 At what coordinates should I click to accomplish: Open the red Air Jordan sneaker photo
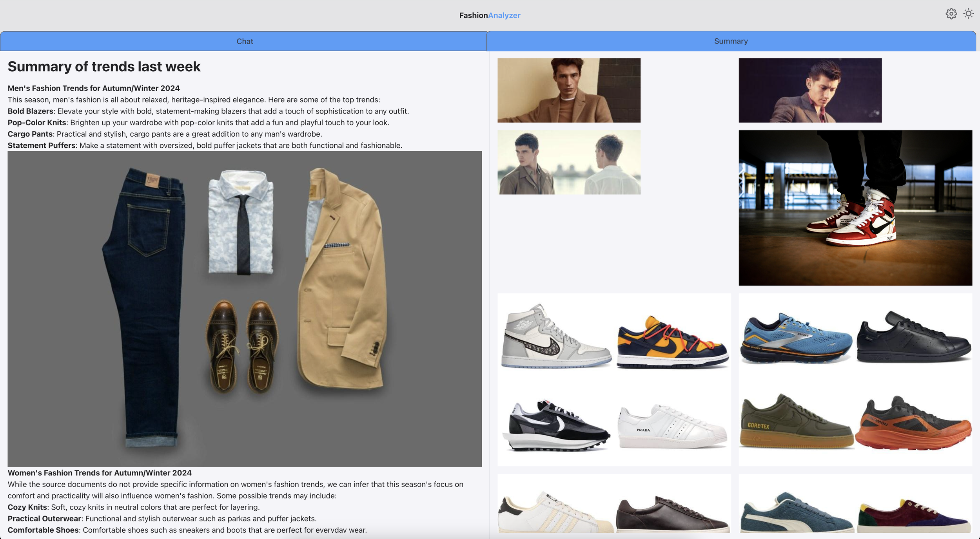pyautogui.click(x=855, y=208)
